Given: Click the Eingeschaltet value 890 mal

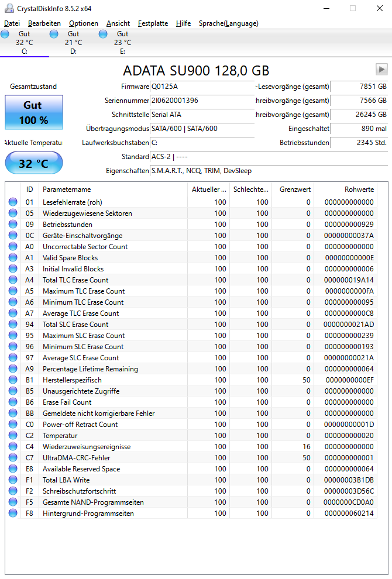Looking at the screenshot, I should coord(359,129).
